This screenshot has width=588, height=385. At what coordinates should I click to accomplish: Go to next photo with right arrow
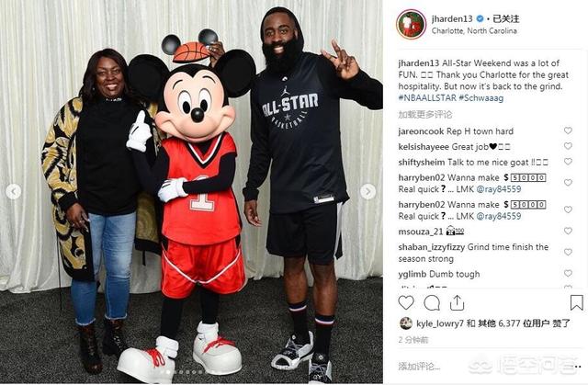click(367, 191)
